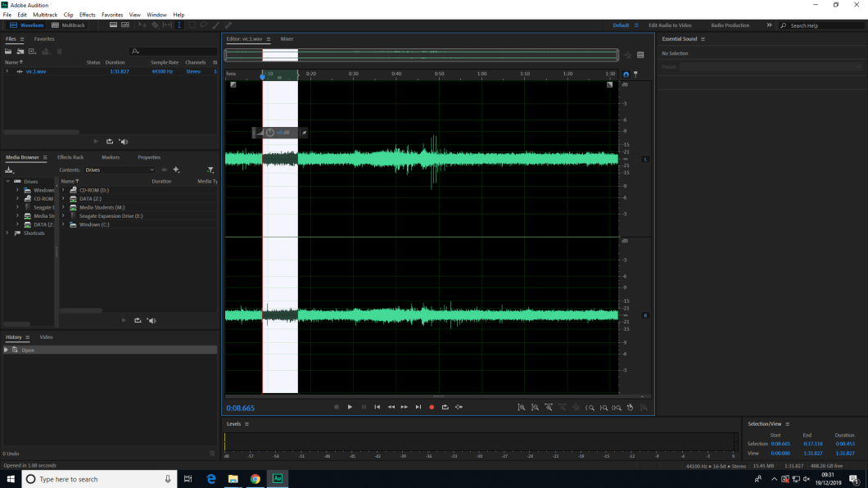Switch to the Mixer tab

(x=287, y=39)
